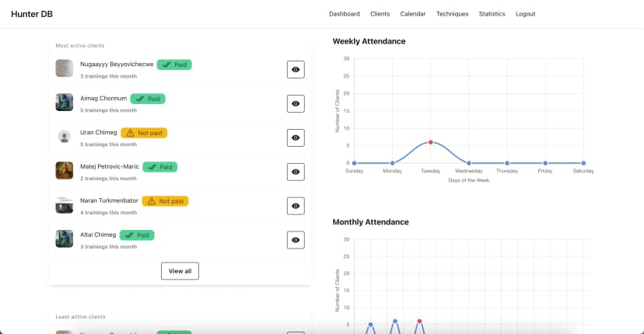Open Matej Petrovic-Maric details eye button

point(296,172)
